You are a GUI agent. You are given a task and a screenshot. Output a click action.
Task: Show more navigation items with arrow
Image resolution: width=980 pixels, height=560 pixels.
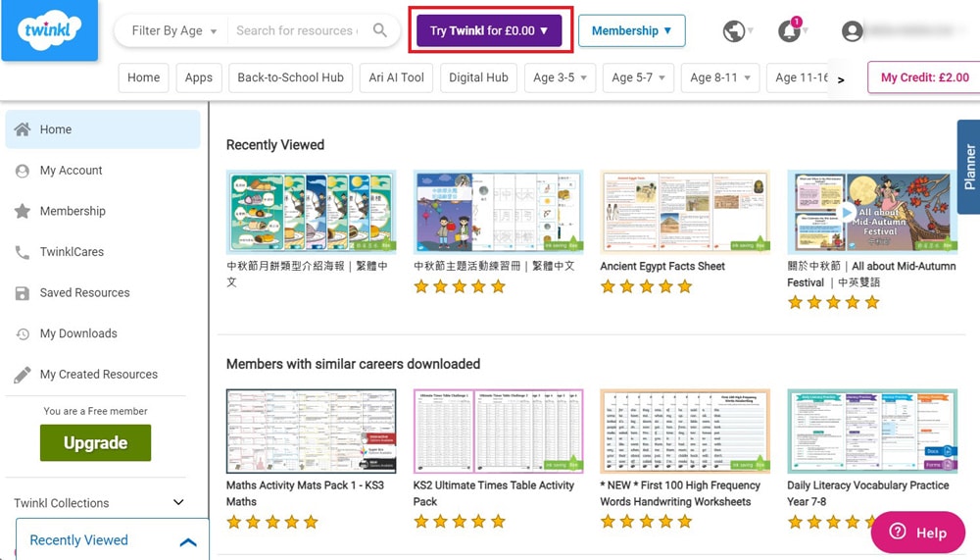[x=841, y=79]
